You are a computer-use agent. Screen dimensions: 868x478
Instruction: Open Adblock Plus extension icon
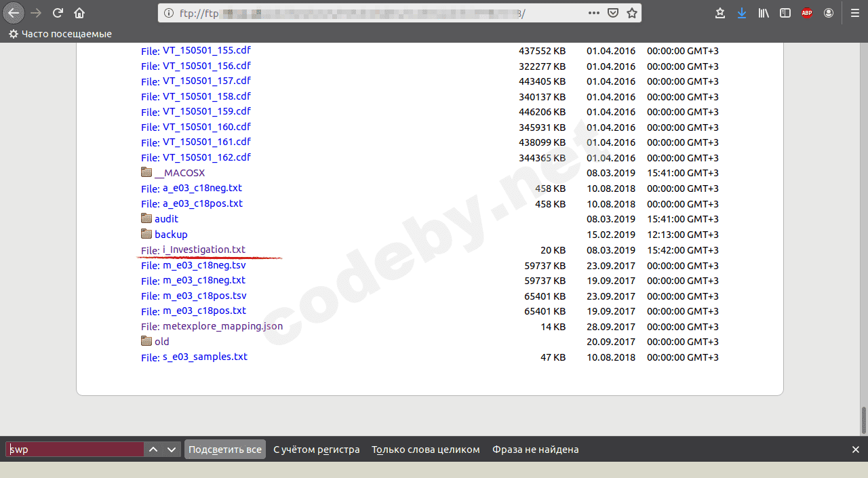click(x=807, y=13)
